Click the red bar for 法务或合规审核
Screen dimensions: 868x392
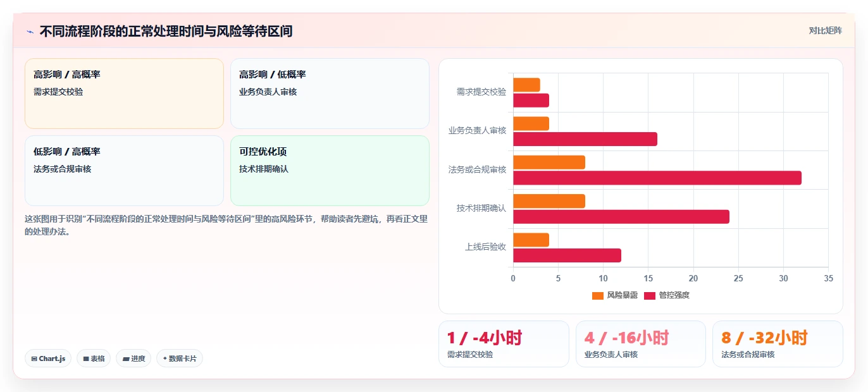pyautogui.click(x=657, y=178)
